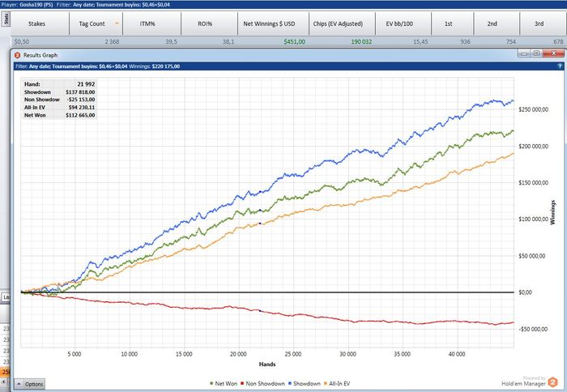Sort by the ITM% column header
This screenshot has width=567, height=392.
[x=151, y=23]
